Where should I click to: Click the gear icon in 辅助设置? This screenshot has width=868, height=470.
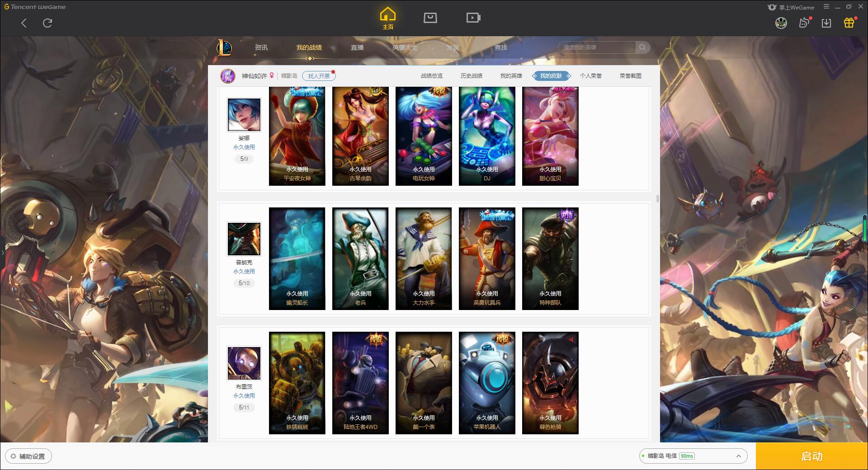pos(13,456)
